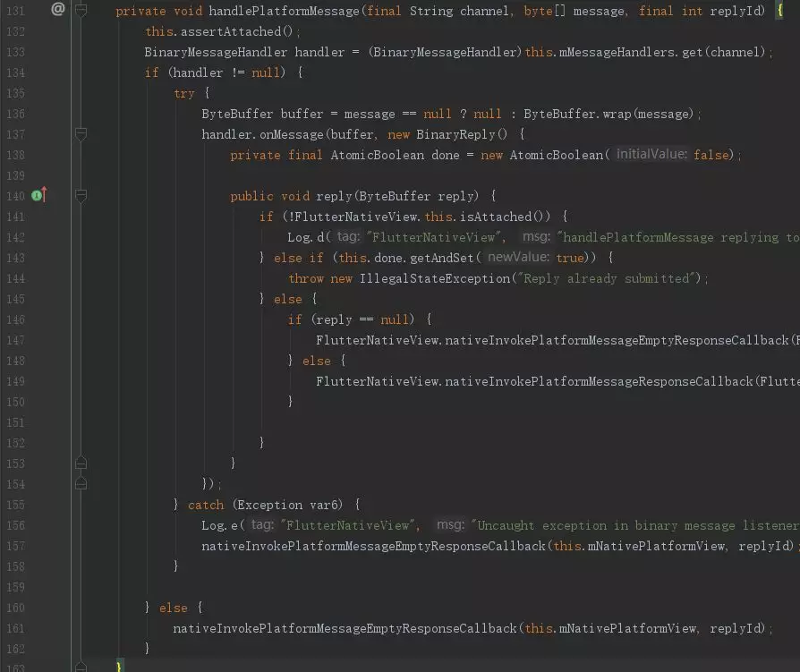Click the fold end marker on line 154
This screenshot has height=672, width=800.
point(81,483)
